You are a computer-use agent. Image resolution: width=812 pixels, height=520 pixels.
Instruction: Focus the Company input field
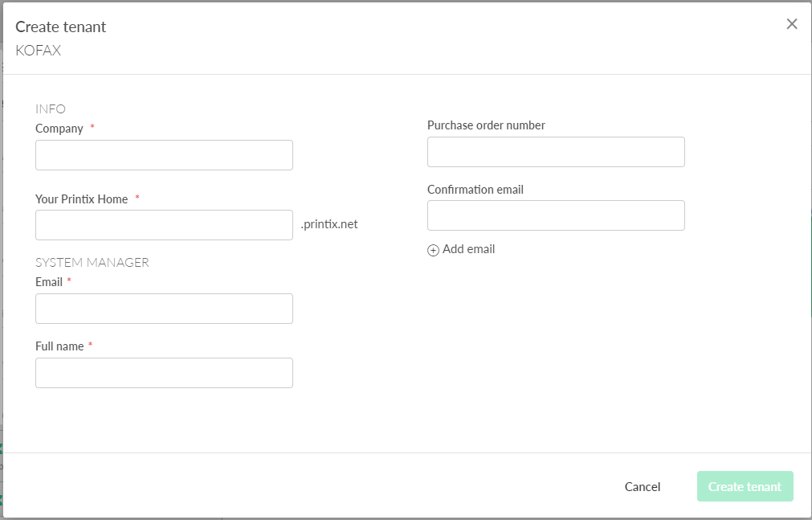[x=164, y=155]
